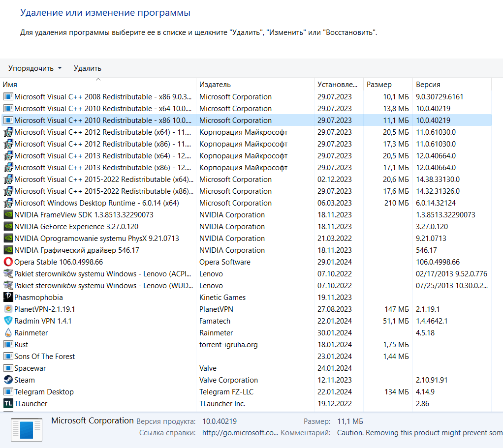503x448 pixels.
Task: Click version 546.17 cell
Action: (x=426, y=250)
